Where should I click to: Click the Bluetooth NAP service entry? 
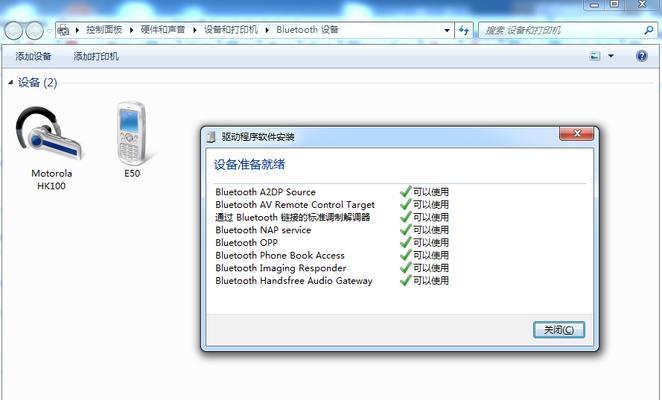(263, 230)
